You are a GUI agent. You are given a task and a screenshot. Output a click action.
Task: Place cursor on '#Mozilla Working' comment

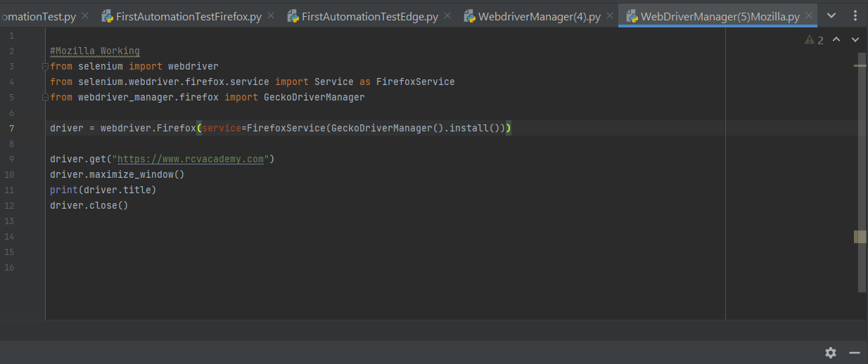(95, 51)
